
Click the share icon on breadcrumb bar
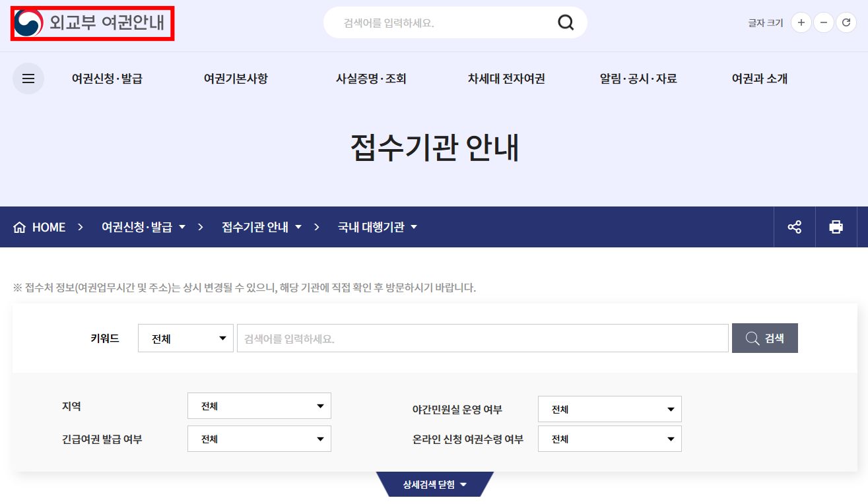pyautogui.click(x=794, y=226)
